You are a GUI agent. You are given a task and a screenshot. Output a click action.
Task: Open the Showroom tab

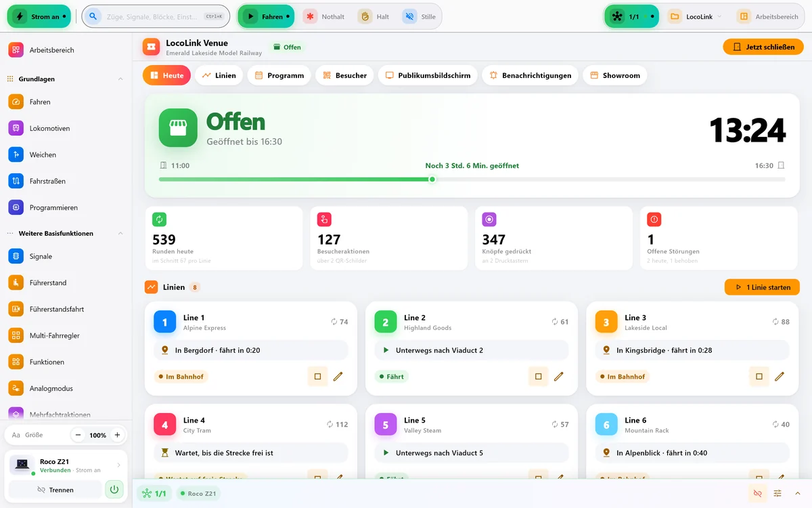(614, 75)
